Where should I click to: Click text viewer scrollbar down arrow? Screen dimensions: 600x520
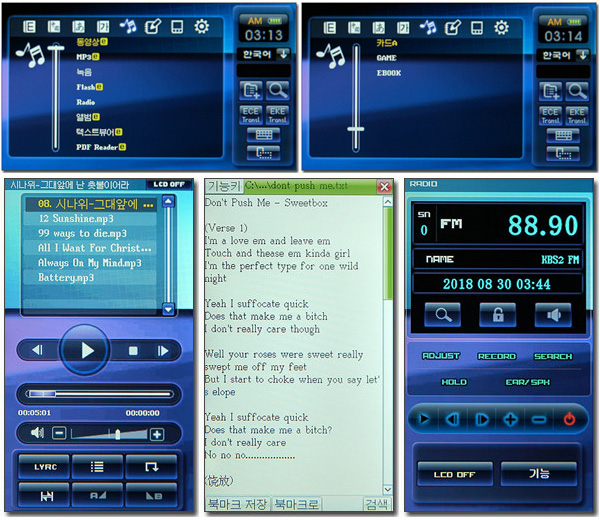click(x=388, y=489)
